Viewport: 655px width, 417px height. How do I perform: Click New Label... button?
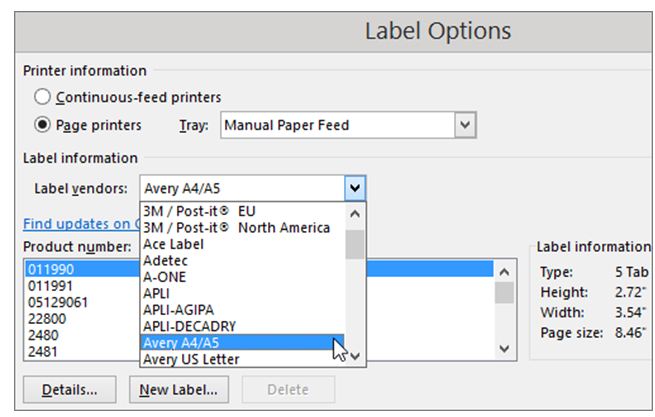(179, 390)
